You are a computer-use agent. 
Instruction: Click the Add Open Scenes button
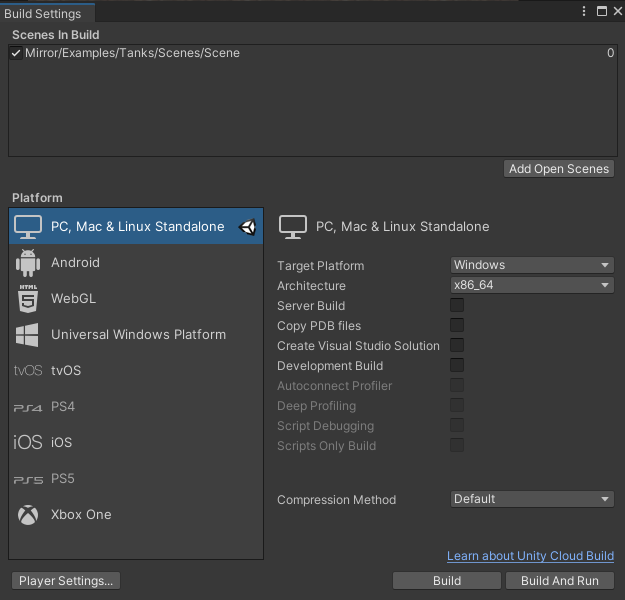tap(559, 169)
